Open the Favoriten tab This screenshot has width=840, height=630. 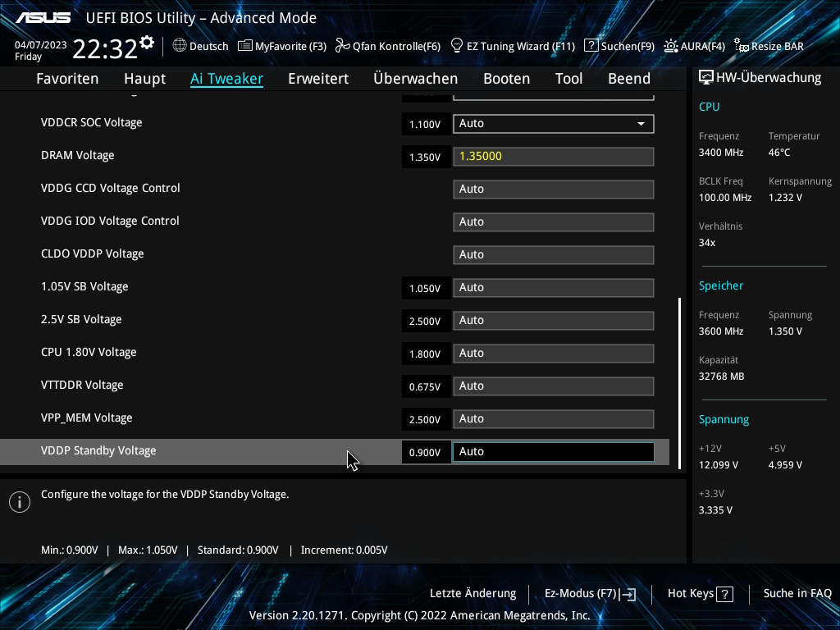[x=67, y=79]
